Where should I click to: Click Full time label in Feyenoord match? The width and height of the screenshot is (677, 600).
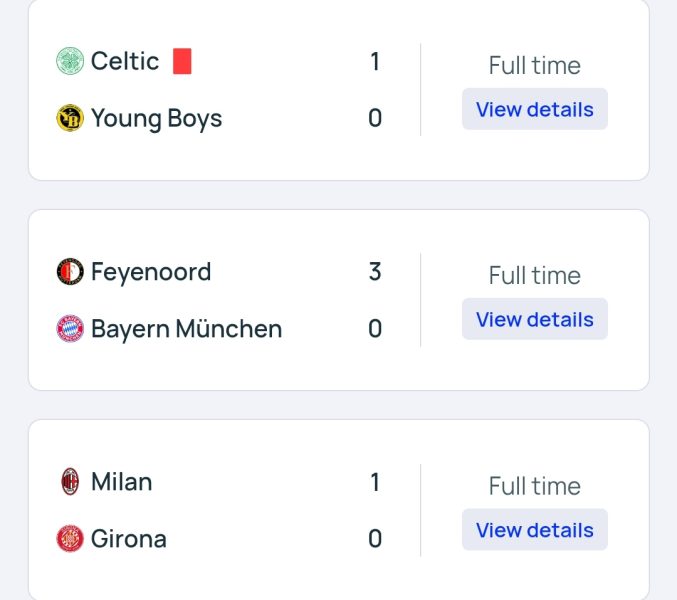(535, 275)
